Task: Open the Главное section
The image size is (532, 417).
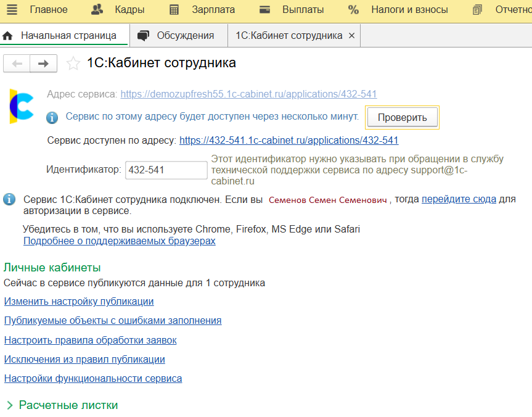Action: pos(49,9)
